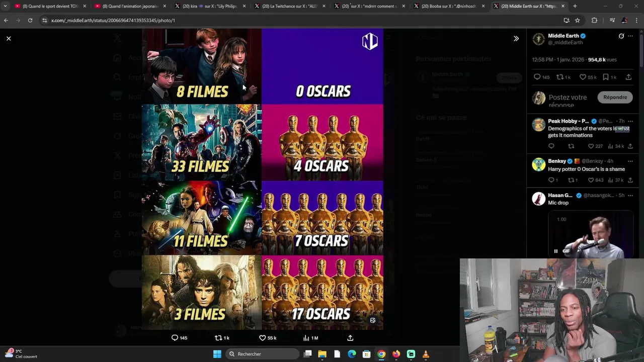Switch to the 'Quand le sport devient' YouTube tab

(x=50, y=6)
